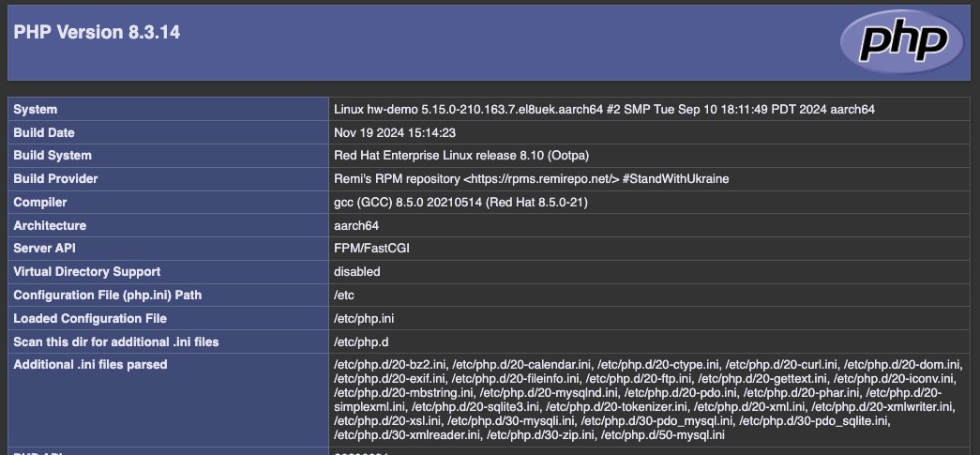Select the /etc/php.d value
This screenshot has height=455, width=980.
tap(362, 342)
